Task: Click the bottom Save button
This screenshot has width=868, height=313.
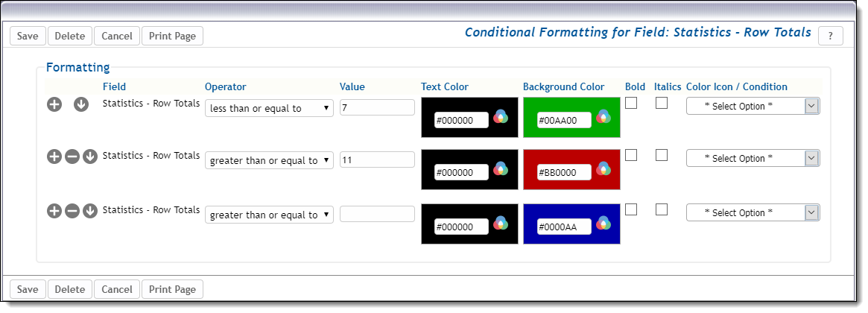Action: [28, 289]
